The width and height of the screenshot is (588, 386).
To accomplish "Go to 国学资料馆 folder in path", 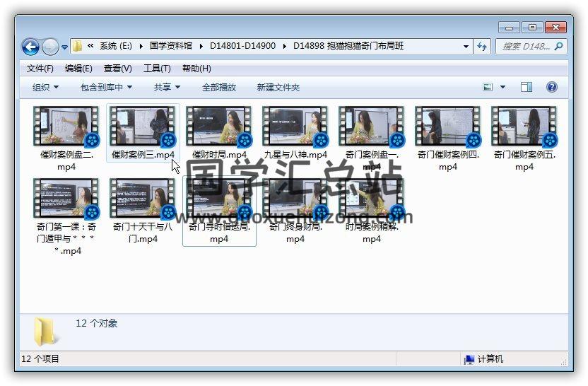I will click(170, 46).
